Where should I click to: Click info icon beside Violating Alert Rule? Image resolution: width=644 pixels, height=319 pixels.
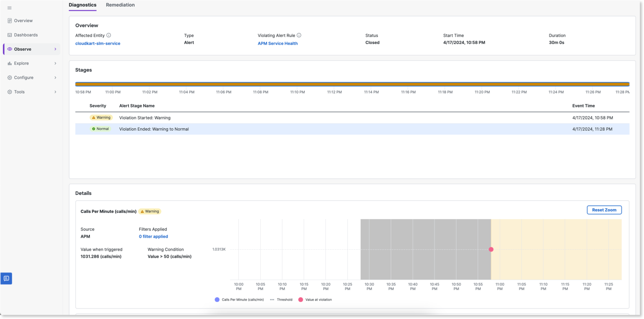(299, 35)
